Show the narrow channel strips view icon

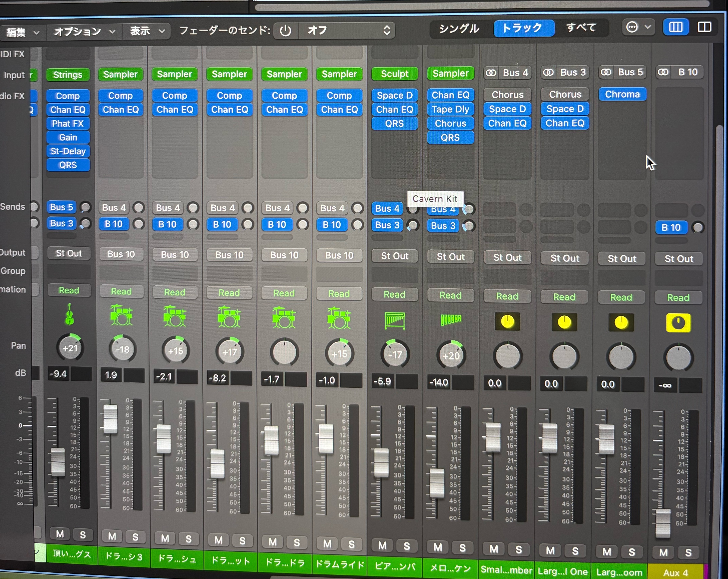(675, 27)
